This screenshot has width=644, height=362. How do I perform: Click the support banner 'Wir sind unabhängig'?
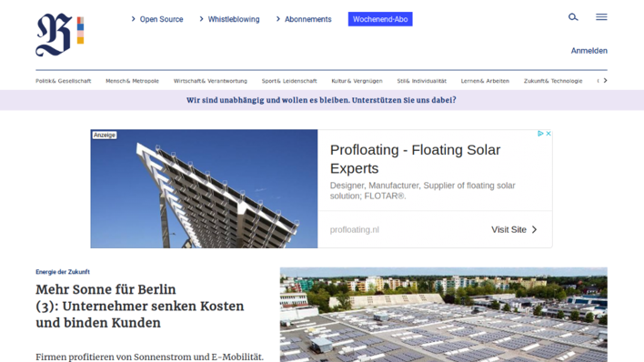pyautogui.click(x=321, y=100)
